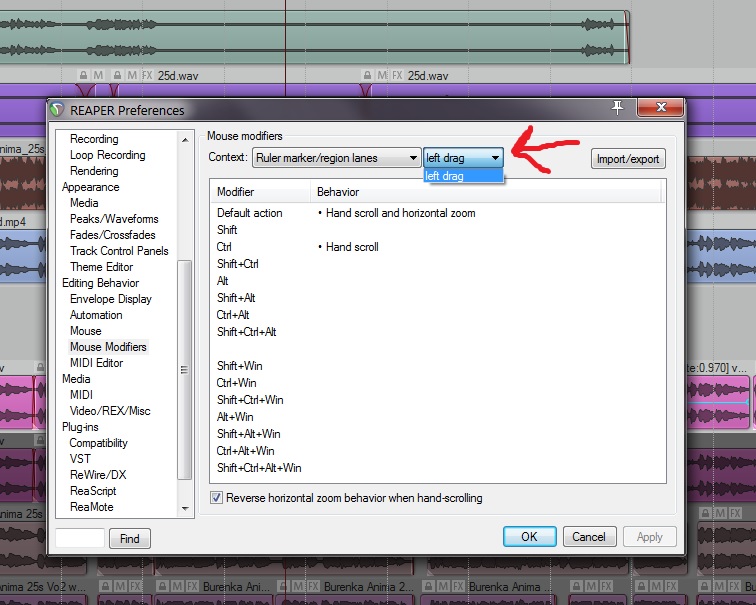Click the Find button
Image resolution: width=756 pixels, height=605 pixels.
(x=130, y=538)
